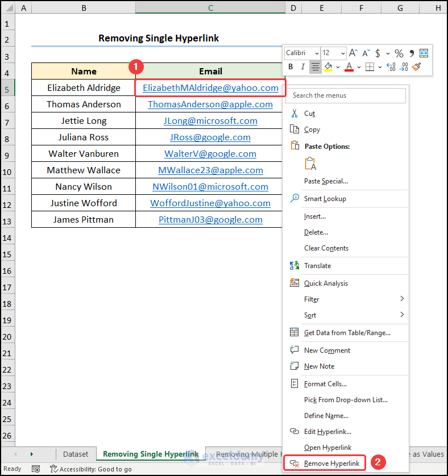Viewport: 448px width, 476px height.
Task: Select column B header
Action: [x=84, y=8]
